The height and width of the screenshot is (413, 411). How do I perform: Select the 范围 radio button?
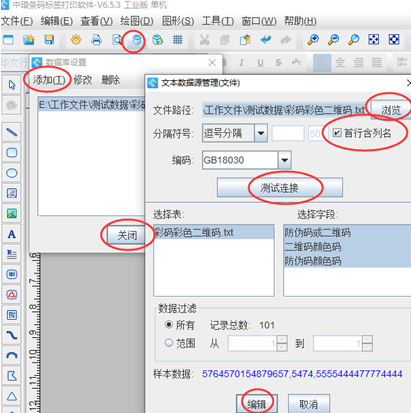[x=169, y=342]
